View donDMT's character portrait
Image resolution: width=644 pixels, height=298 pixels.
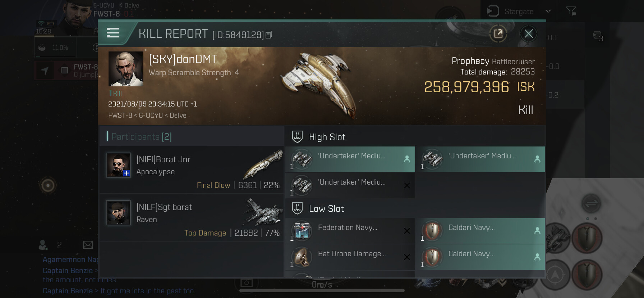click(126, 69)
